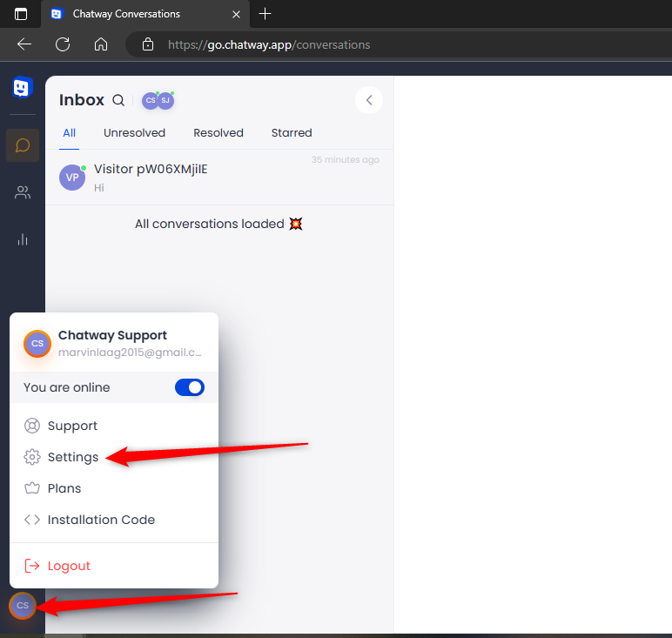This screenshot has height=638, width=672.
Task: Click the SJ agent avatar near Inbox
Action: point(165,101)
